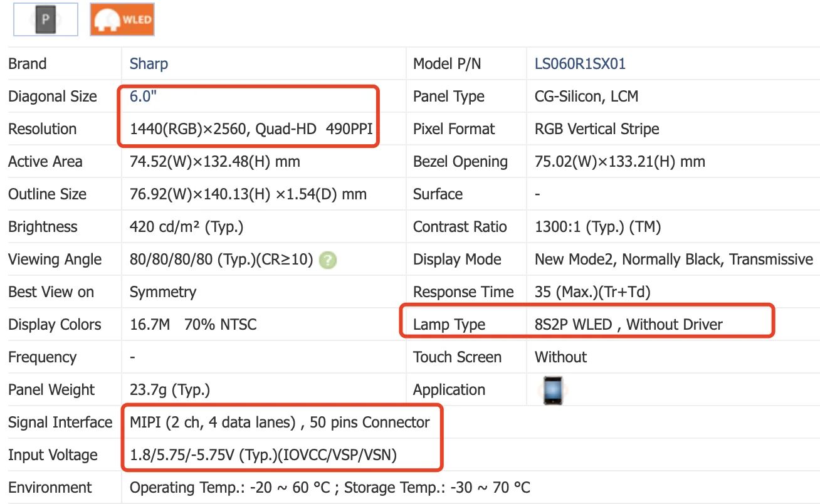Select the "Symmetry" value
Image resolution: width=820 pixels, height=504 pixels.
[x=163, y=292]
